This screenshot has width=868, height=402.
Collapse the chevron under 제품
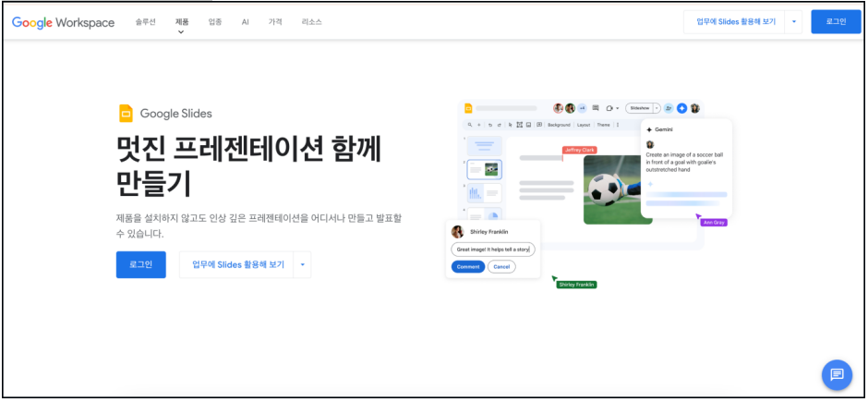coord(181,32)
